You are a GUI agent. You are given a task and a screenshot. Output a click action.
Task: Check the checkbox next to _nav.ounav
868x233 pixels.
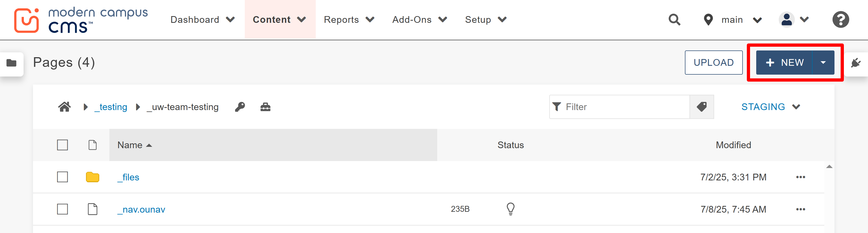62,209
